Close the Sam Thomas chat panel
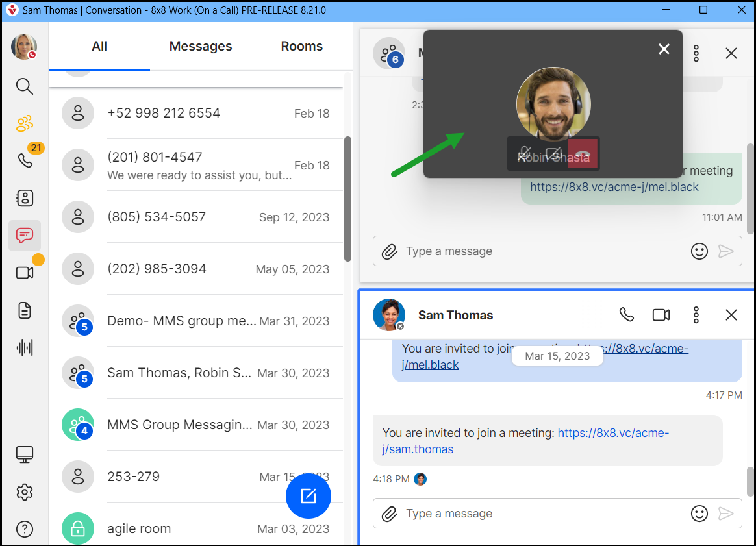Screen dimensions: 756x546 731,315
